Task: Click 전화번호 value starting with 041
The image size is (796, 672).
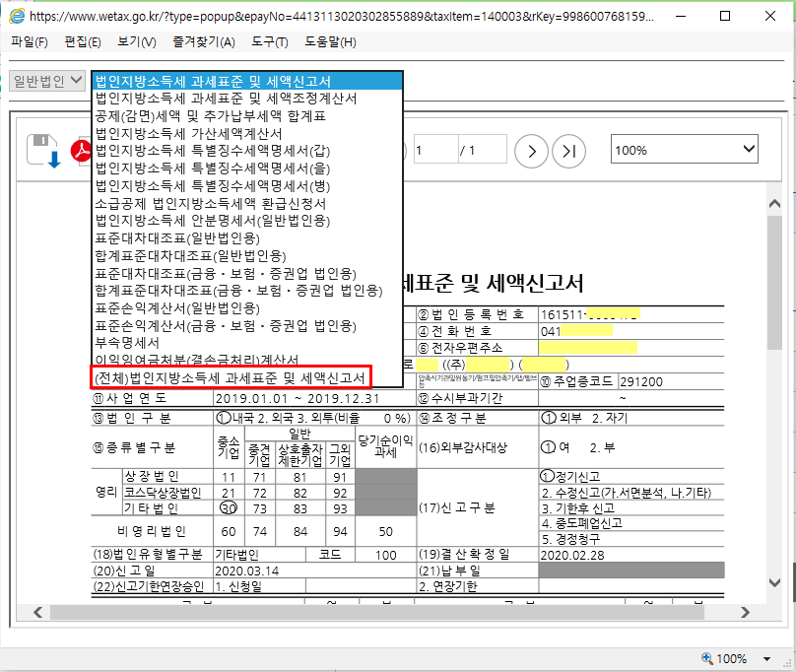Action: click(576, 332)
